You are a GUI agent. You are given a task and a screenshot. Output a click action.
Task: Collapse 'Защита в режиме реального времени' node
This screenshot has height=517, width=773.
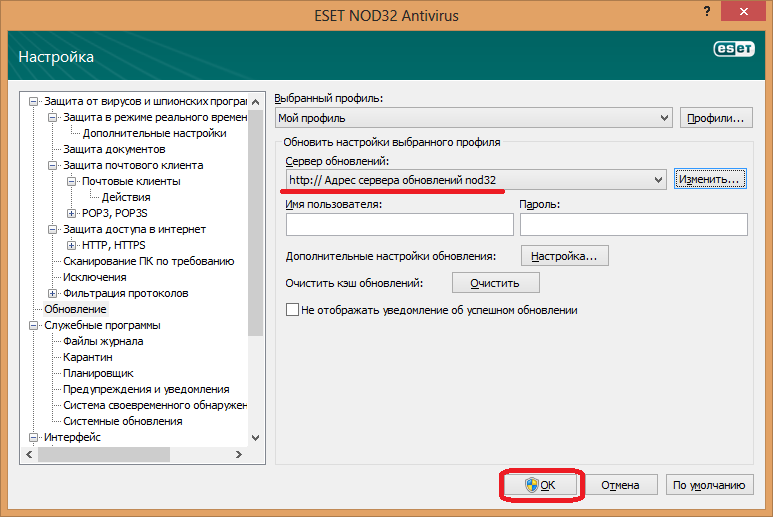[x=52, y=117]
